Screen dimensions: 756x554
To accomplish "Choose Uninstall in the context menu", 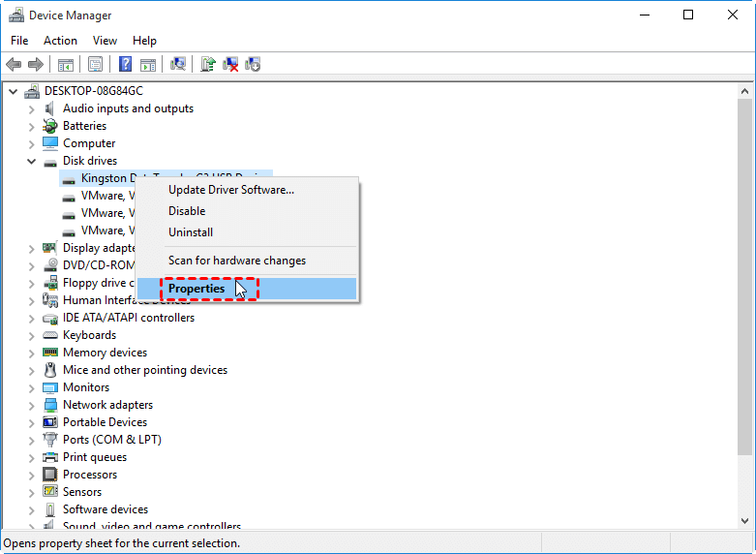I will (191, 232).
